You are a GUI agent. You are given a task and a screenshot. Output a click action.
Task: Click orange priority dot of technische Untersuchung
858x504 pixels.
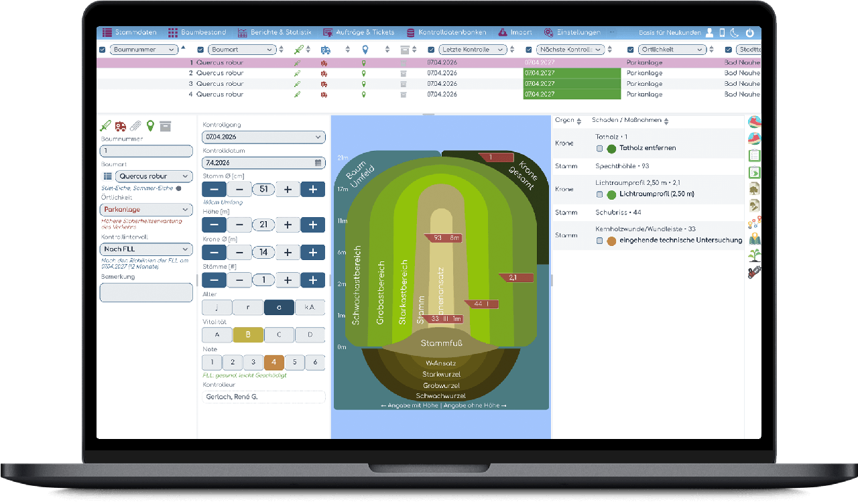pyautogui.click(x=611, y=241)
